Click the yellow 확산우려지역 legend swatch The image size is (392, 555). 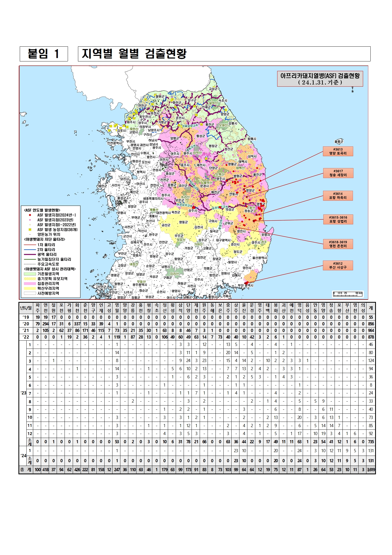(30, 288)
